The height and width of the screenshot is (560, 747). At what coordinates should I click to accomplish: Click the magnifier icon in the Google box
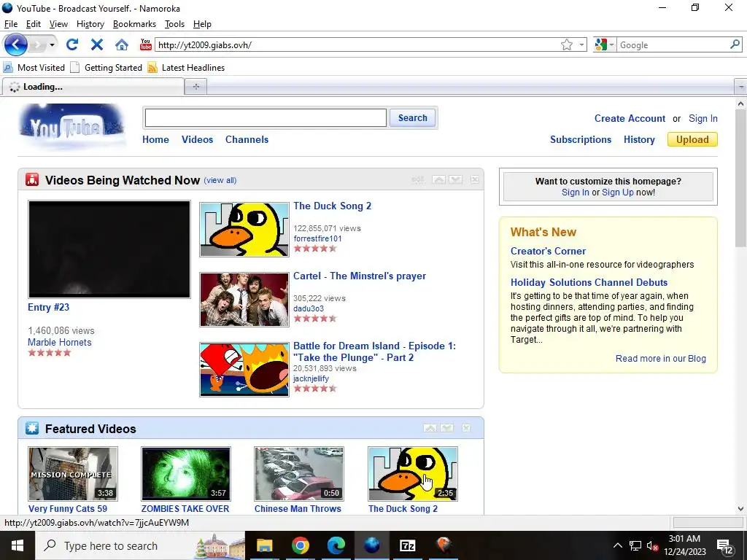coord(735,44)
